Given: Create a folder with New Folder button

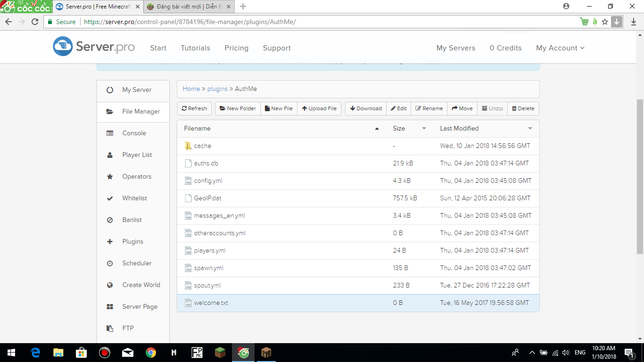Looking at the screenshot, I should pos(238,108).
